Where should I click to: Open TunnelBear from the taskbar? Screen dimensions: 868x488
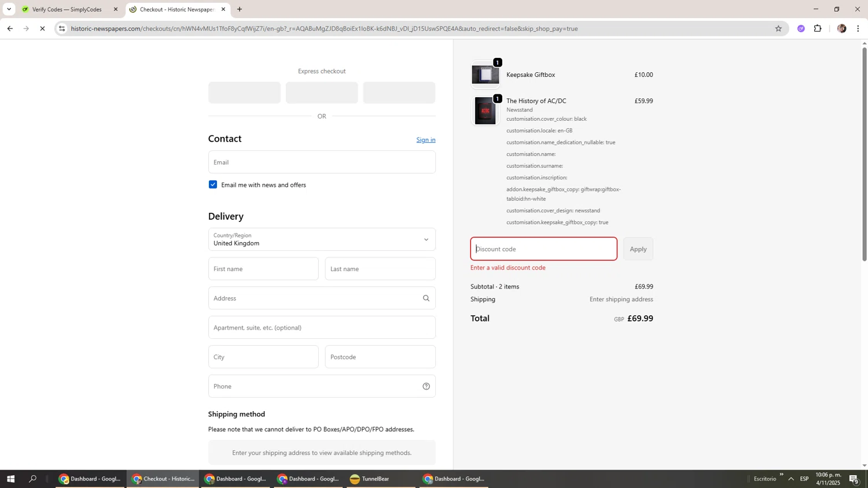point(370,479)
